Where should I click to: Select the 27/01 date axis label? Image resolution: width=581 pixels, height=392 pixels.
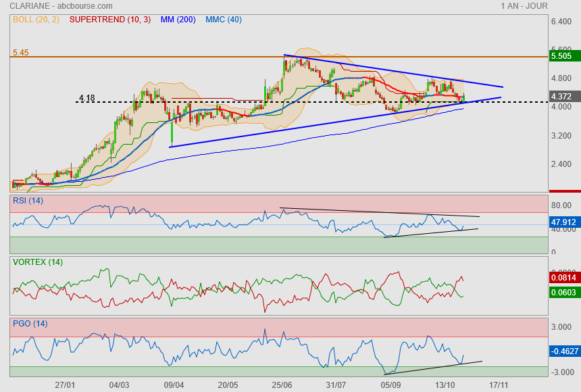(x=65, y=384)
